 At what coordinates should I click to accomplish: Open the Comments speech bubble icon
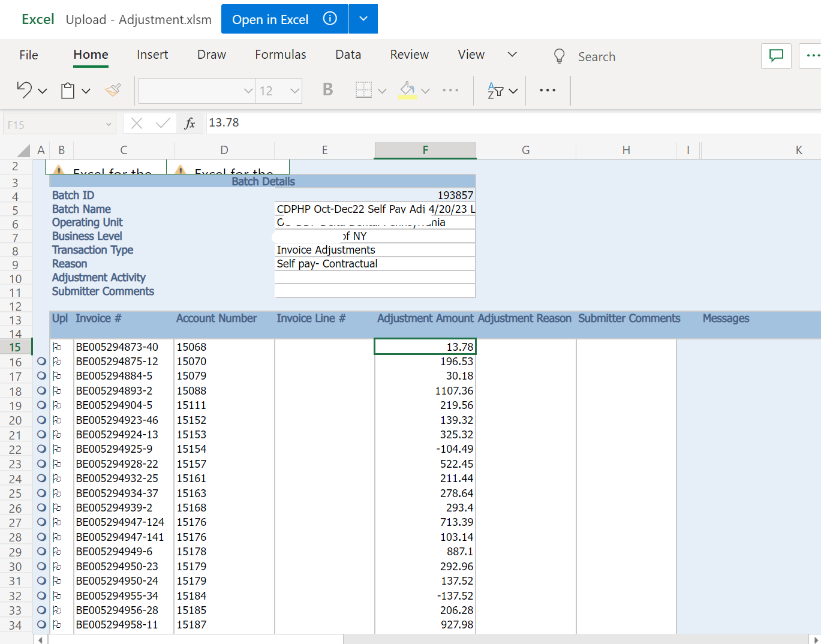(x=776, y=56)
